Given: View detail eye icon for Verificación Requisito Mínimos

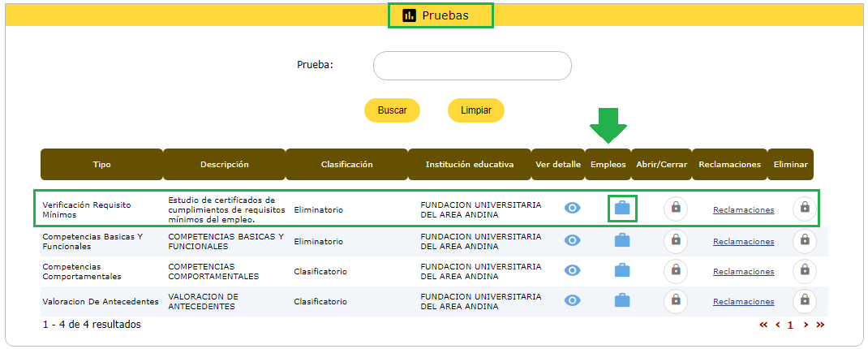Looking at the screenshot, I should pos(572,208).
